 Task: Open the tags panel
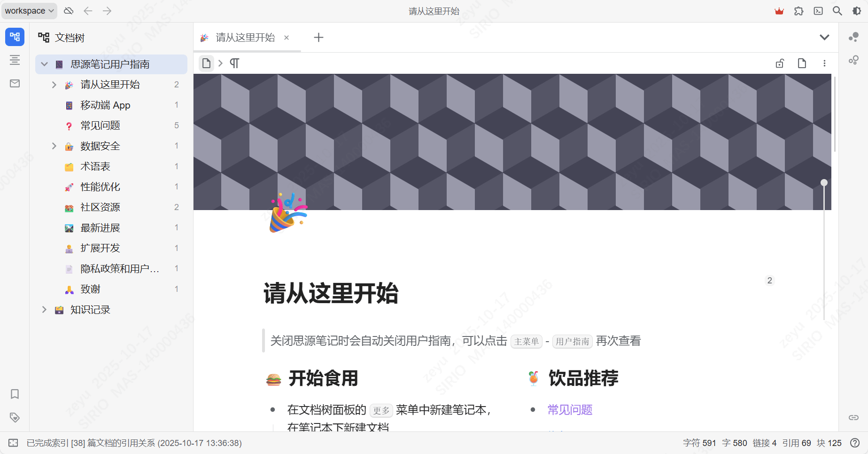click(15, 417)
